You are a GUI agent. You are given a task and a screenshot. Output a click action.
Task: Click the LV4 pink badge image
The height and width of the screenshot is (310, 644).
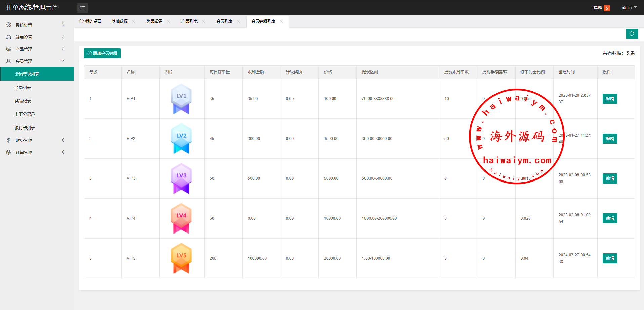[x=181, y=218]
